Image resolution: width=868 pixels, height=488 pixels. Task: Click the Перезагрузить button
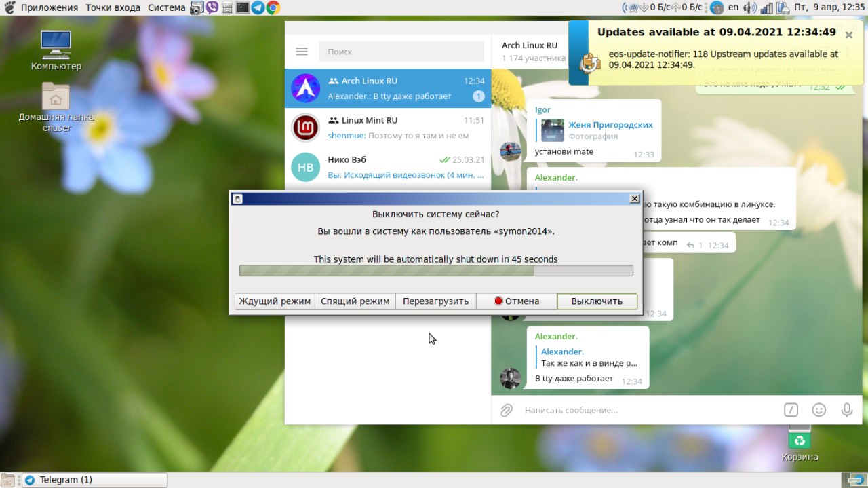point(435,301)
